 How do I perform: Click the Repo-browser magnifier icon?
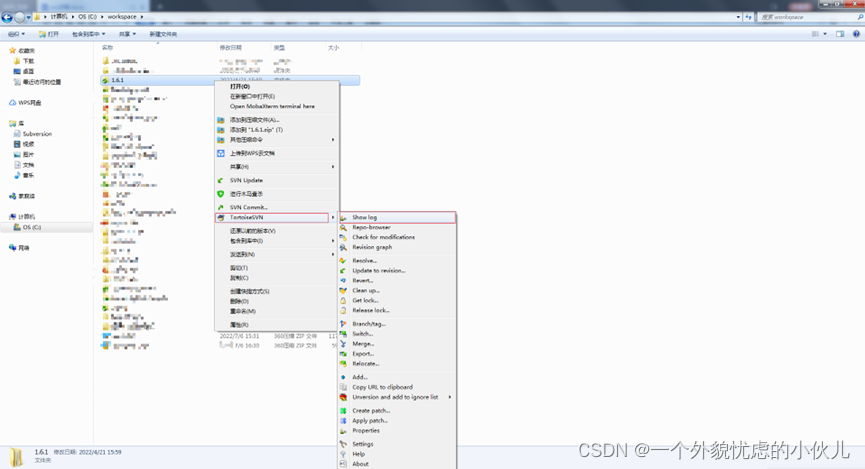coord(343,227)
